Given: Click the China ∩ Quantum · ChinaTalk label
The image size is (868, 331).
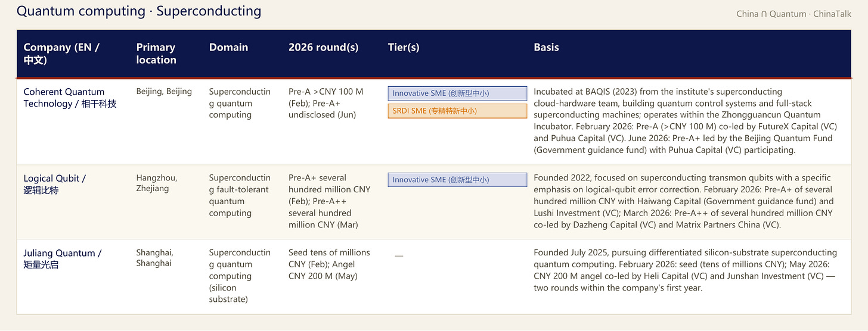Looking at the screenshot, I should pos(793,14).
